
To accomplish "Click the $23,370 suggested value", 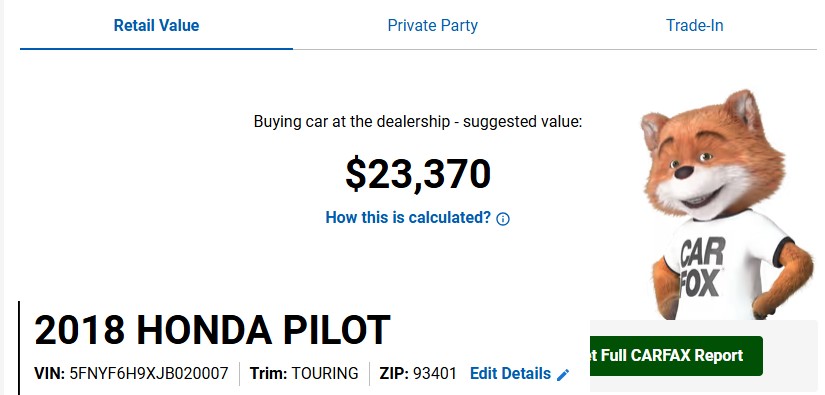I will click(x=418, y=175).
